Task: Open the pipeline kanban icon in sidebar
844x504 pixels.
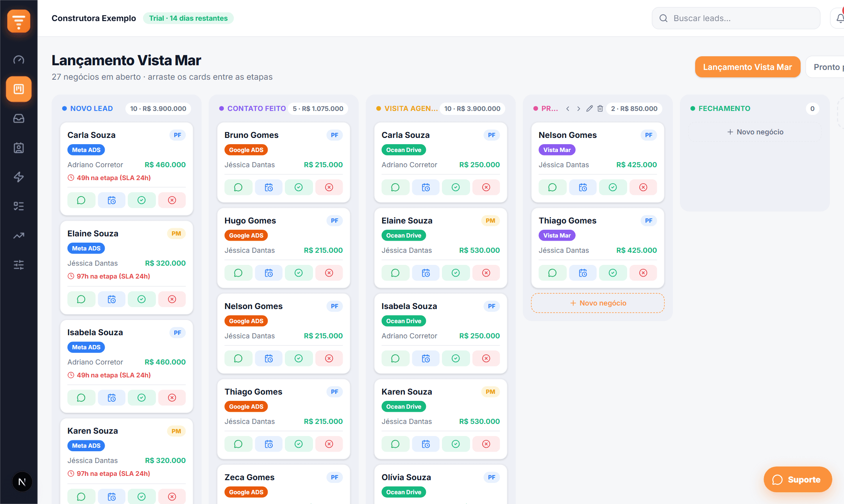Action: [19, 89]
